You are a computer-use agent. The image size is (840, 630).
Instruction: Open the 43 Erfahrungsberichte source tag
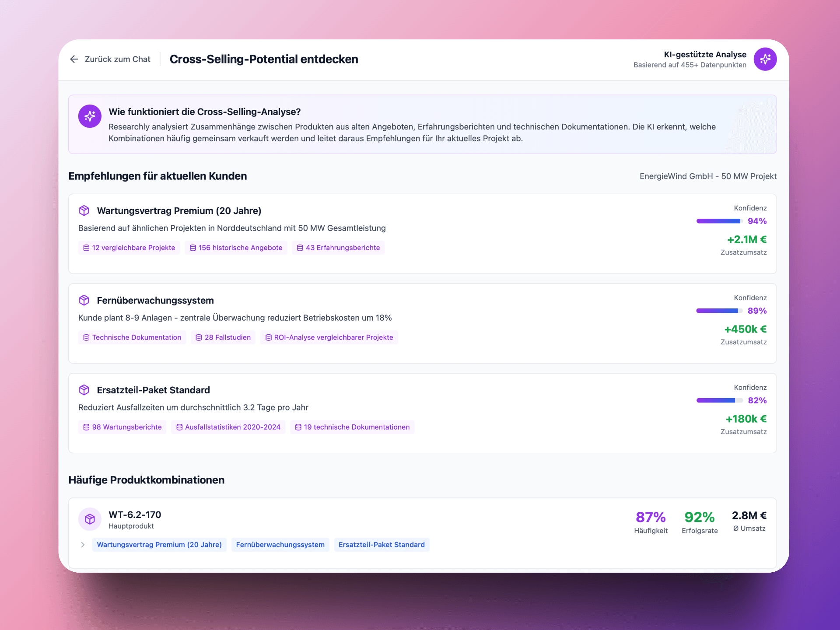coord(338,248)
